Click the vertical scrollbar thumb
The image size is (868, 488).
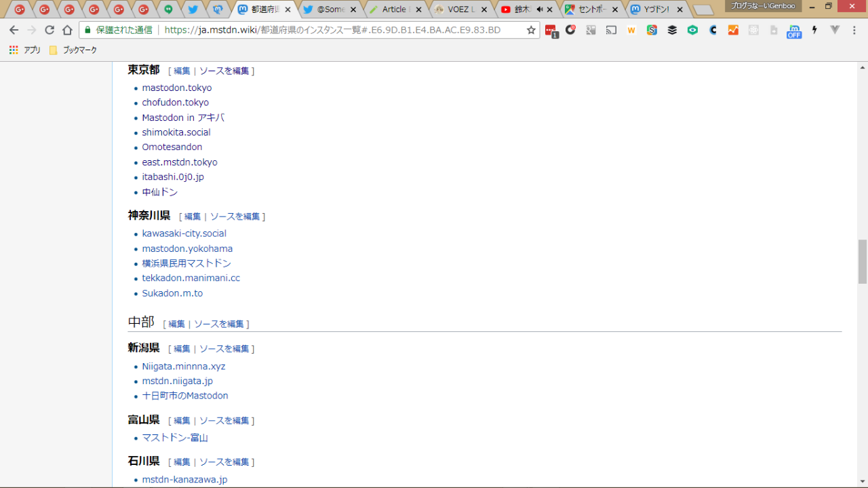pyautogui.click(x=863, y=261)
